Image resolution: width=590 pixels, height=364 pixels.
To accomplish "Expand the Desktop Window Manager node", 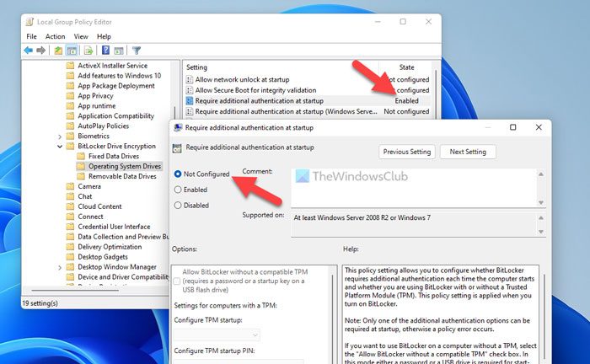I will (60, 267).
